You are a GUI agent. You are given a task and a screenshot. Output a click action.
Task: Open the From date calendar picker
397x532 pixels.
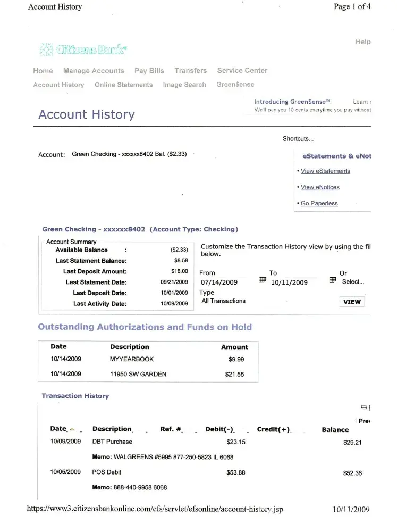click(x=263, y=280)
